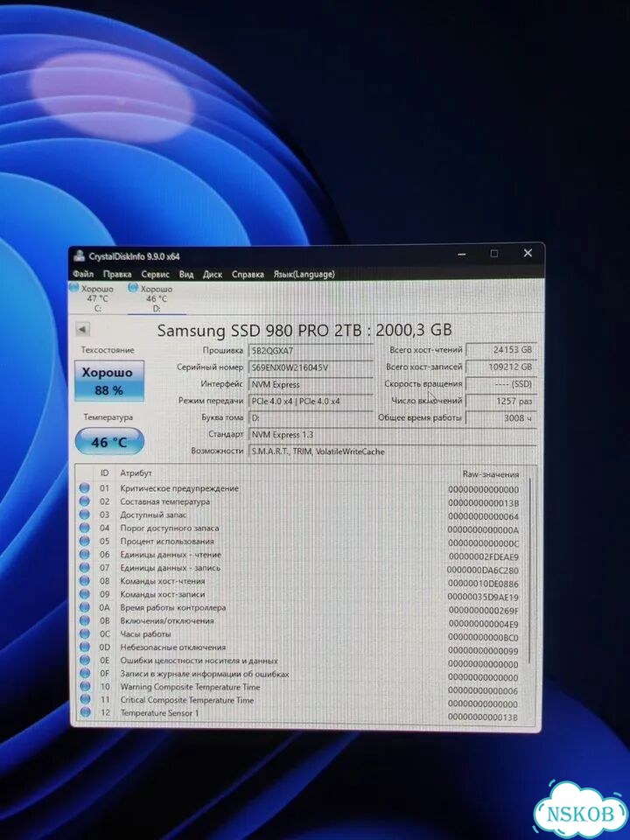The width and height of the screenshot is (630, 840).
Task: Open the Правка menu
Action: (x=117, y=274)
